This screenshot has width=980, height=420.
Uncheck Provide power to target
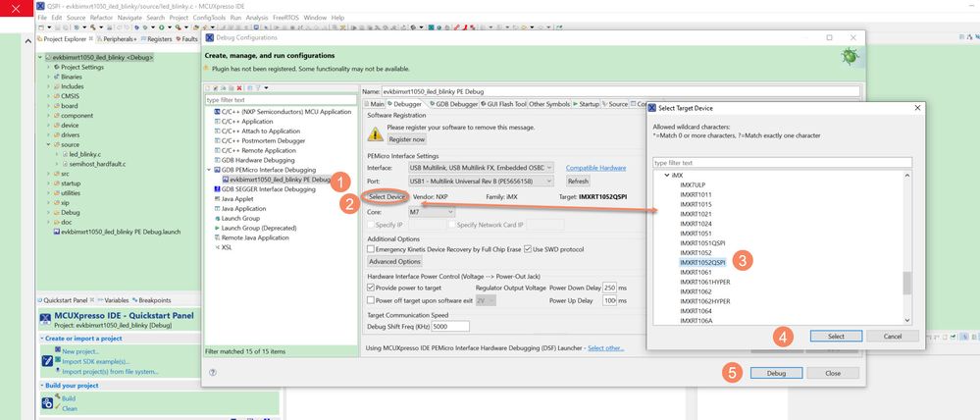[371, 289]
